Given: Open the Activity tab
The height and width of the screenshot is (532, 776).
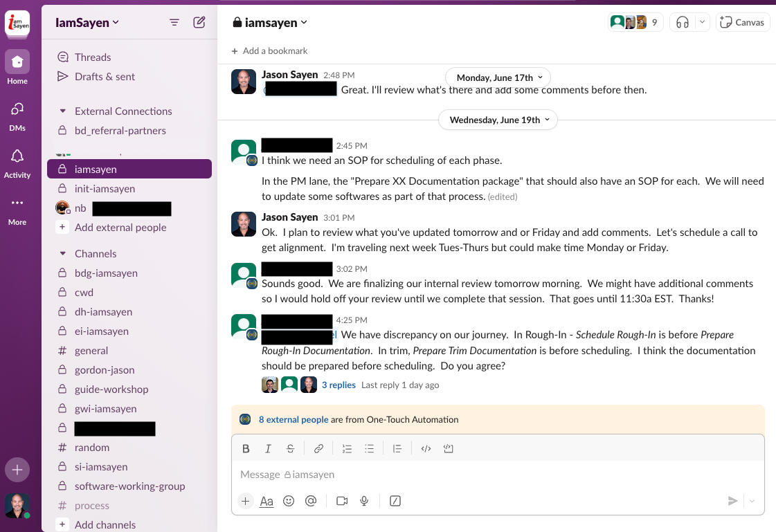Looking at the screenshot, I should [x=17, y=163].
